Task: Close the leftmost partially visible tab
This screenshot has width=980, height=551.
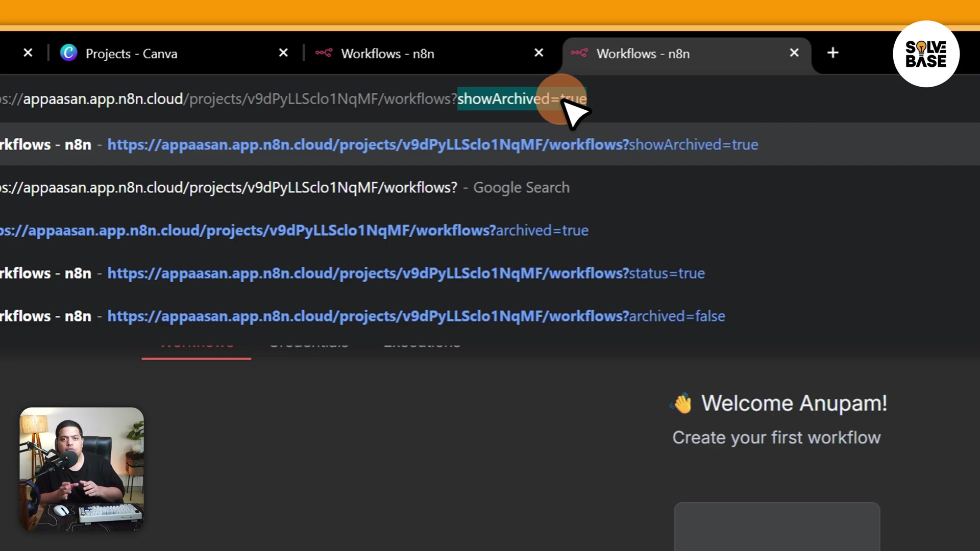Action: click(28, 53)
